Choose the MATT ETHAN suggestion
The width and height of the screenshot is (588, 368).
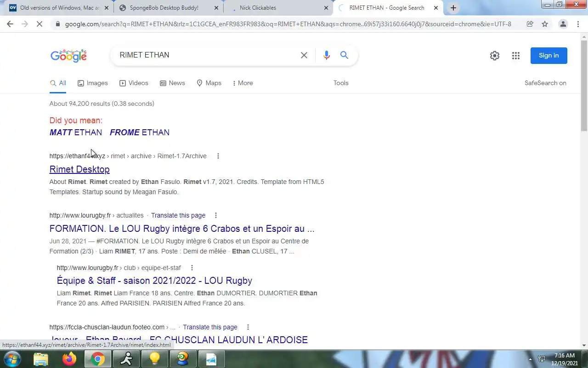click(x=76, y=132)
